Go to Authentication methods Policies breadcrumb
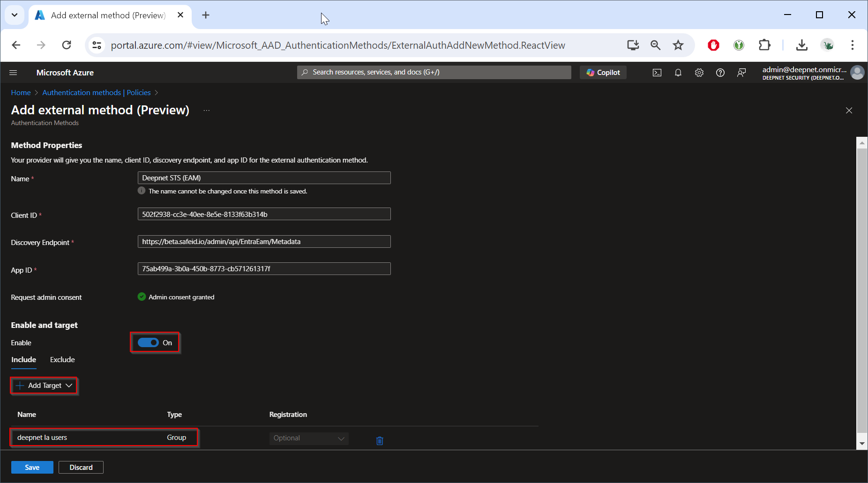 tap(96, 93)
